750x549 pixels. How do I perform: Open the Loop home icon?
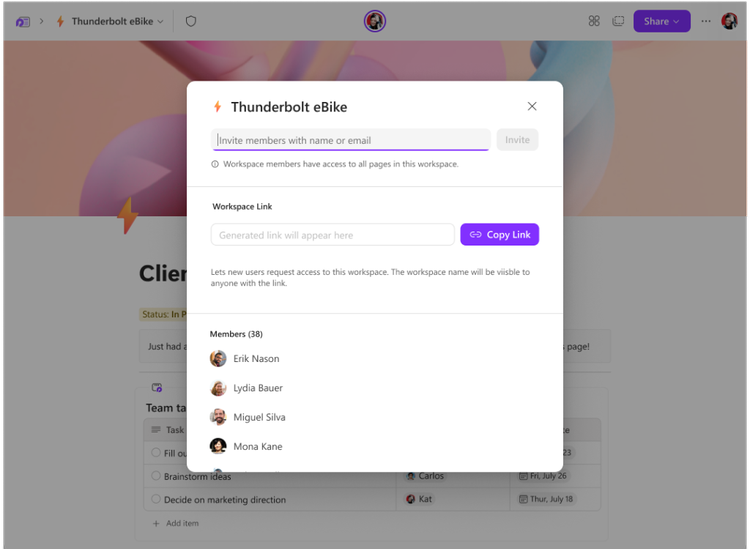point(22,22)
